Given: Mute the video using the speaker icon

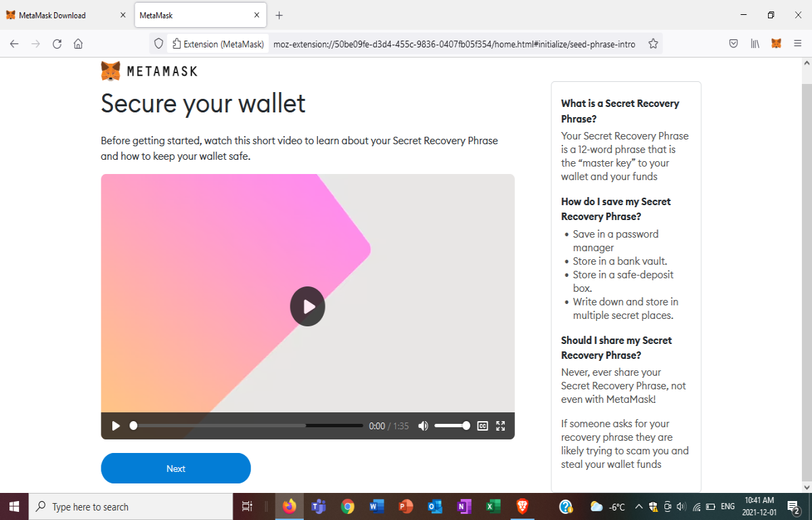Looking at the screenshot, I should pos(423,426).
